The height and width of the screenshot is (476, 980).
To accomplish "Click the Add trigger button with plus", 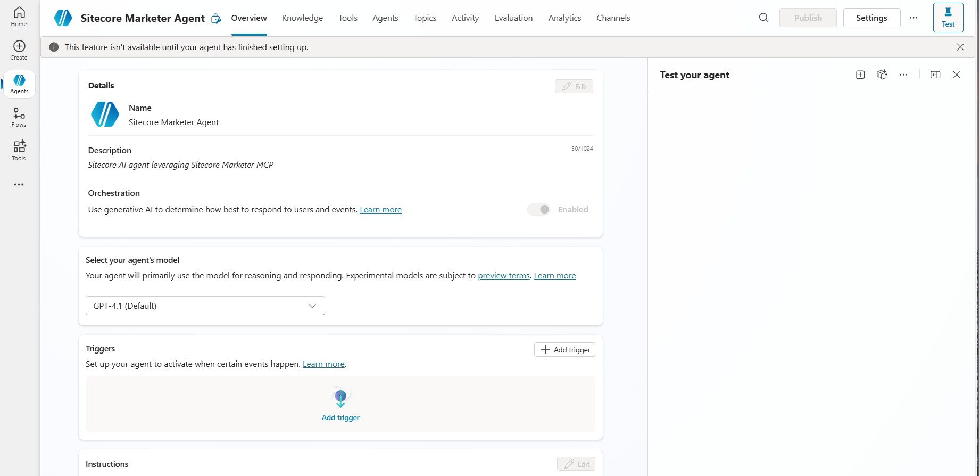I will (564, 350).
